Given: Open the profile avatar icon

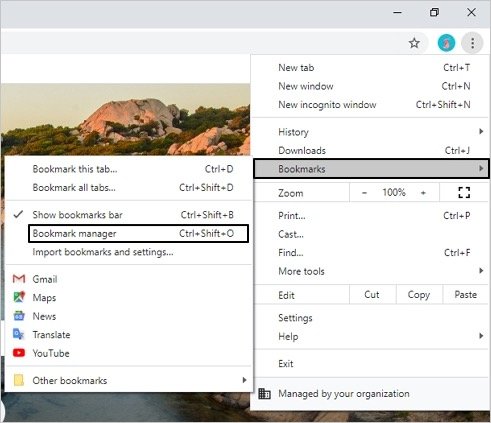Looking at the screenshot, I should pyautogui.click(x=446, y=43).
